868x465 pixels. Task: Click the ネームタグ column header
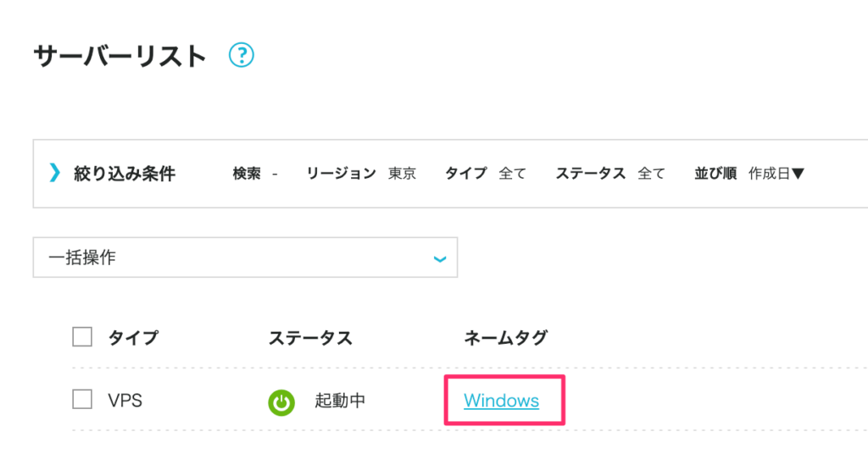(505, 338)
